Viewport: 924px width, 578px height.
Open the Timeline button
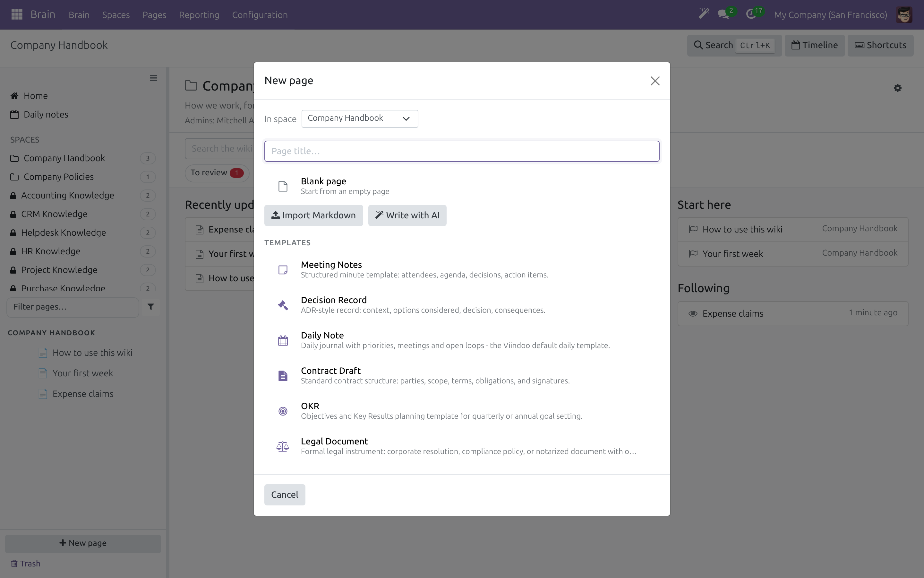(x=814, y=46)
